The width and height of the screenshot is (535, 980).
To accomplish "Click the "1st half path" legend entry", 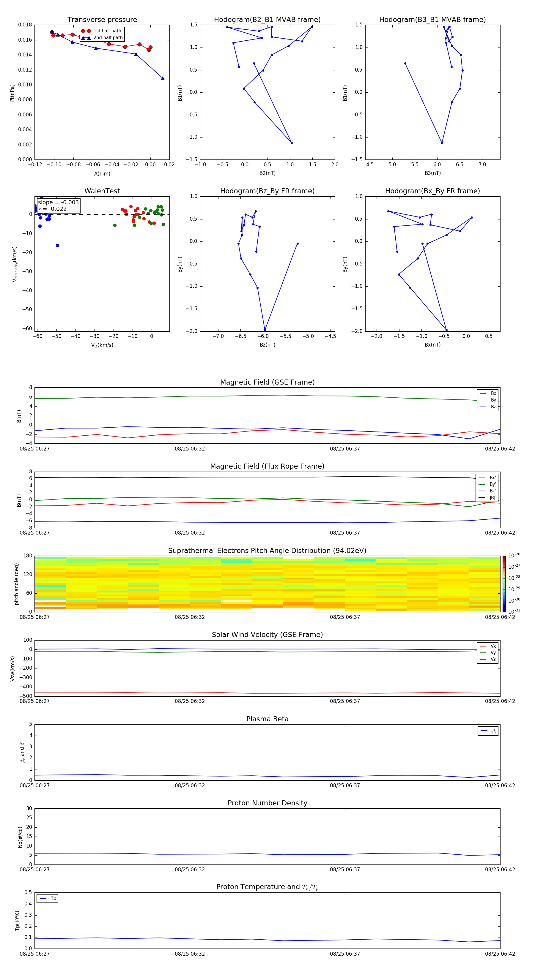I will pos(101,31).
